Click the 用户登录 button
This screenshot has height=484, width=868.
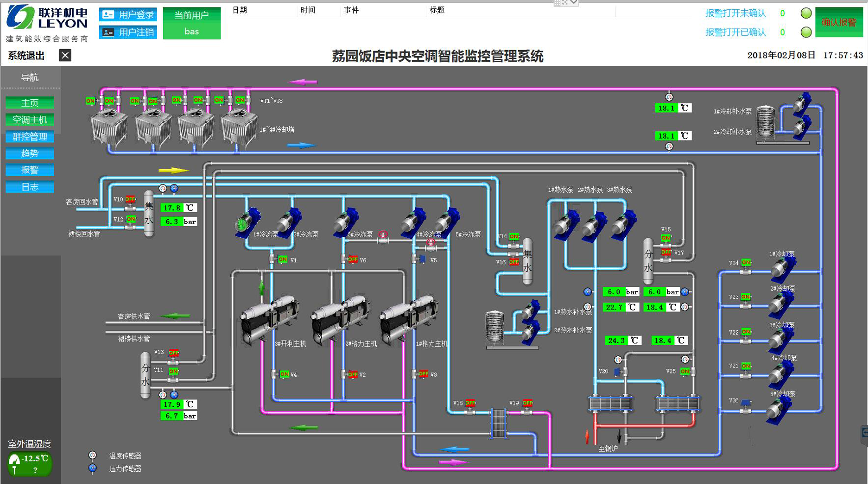[x=128, y=15]
